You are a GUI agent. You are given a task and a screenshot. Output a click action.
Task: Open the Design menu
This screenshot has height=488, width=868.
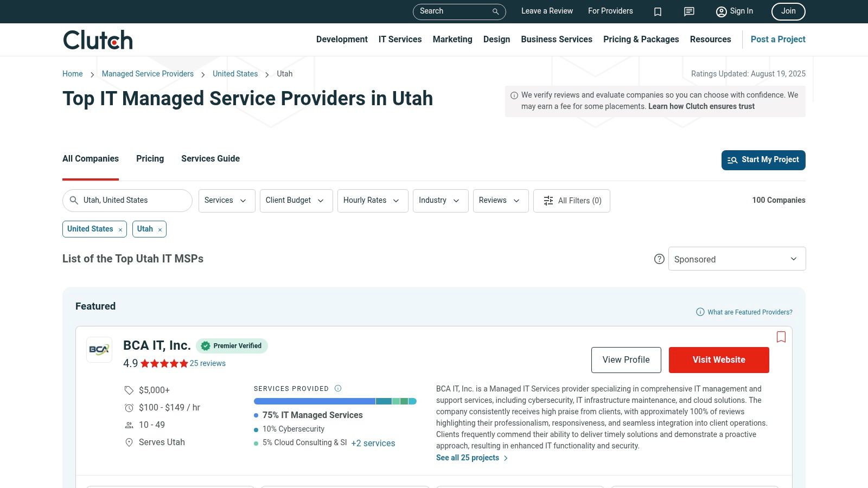pyautogui.click(x=497, y=40)
